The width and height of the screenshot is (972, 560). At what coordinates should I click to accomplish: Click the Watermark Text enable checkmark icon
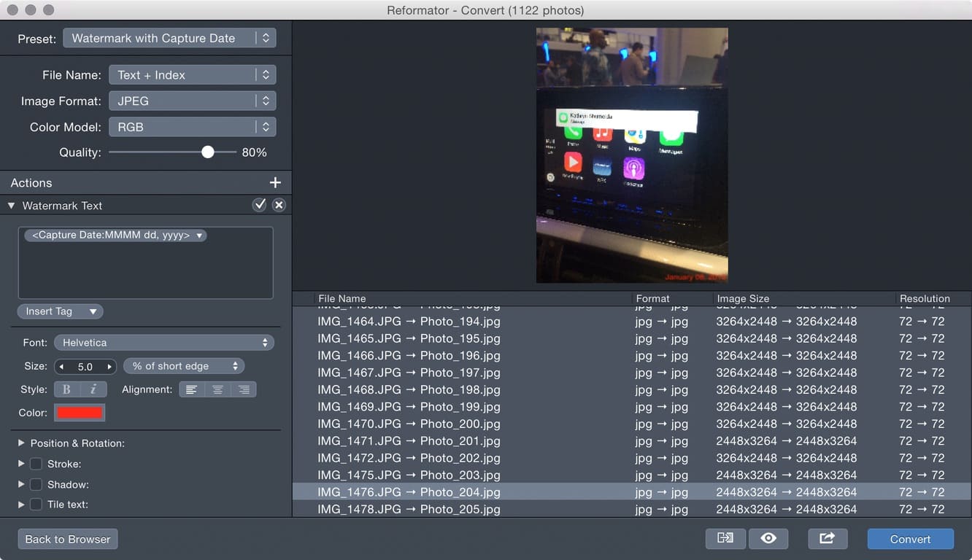pyautogui.click(x=259, y=206)
